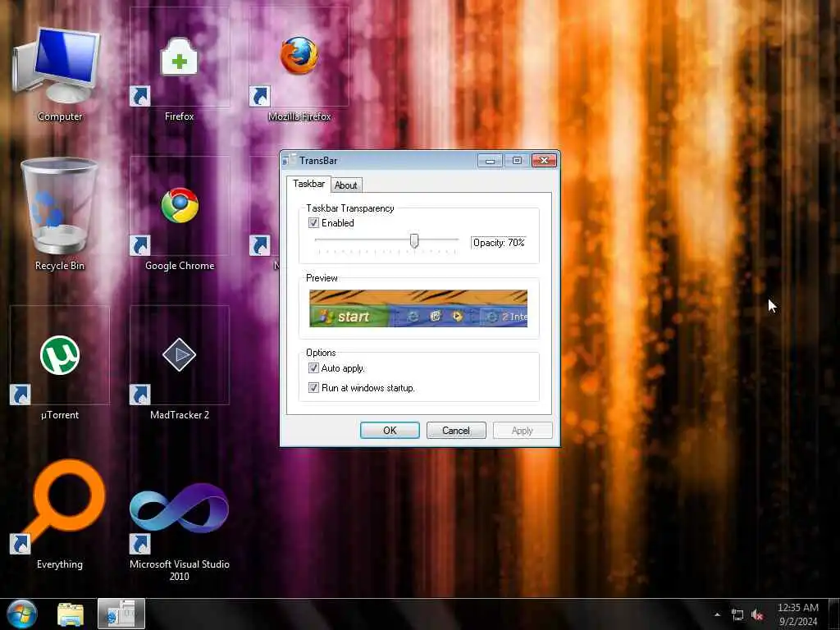This screenshot has width=840, height=630.
Task: Click the Opacity: 70% readout
Action: (x=499, y=243)
